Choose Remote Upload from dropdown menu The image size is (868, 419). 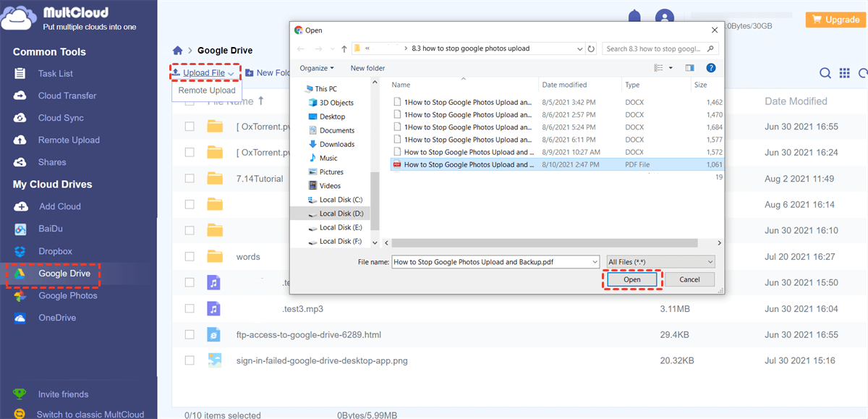coord(207,90)
